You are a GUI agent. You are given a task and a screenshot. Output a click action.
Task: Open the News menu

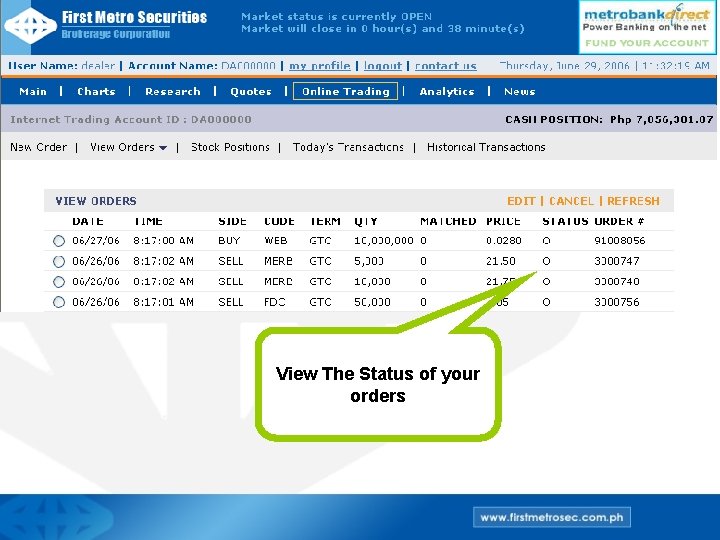(519, 91)
